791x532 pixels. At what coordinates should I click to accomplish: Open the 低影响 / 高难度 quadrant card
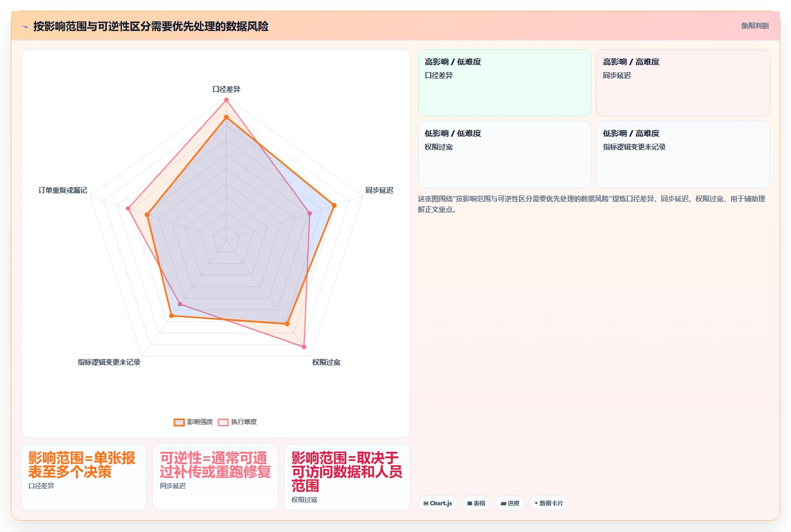coord(683,154)
